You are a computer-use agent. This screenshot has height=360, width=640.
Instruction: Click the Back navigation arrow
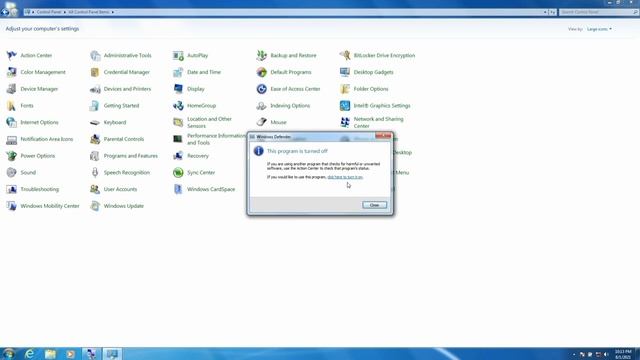pos(5,12)
